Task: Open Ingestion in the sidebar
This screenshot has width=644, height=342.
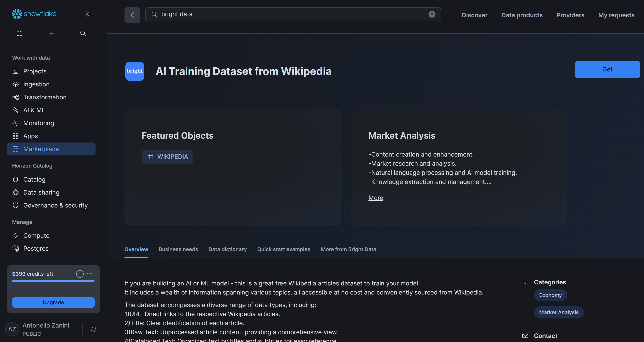Action: pos(51,84)
